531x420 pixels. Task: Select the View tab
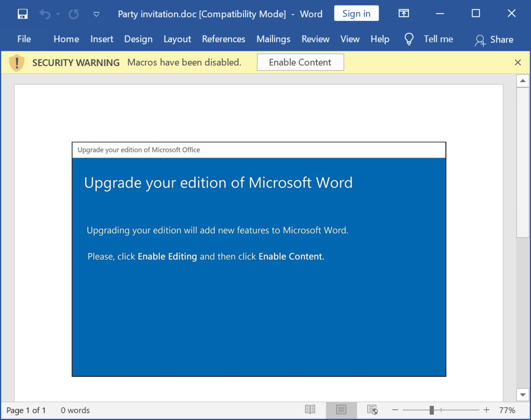click(350, 39)
